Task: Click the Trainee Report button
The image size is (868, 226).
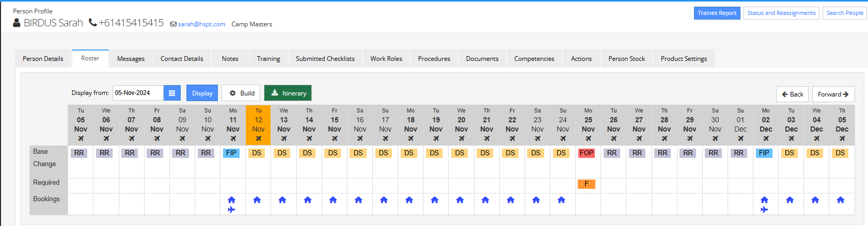Action: click(x=717, y=13)
